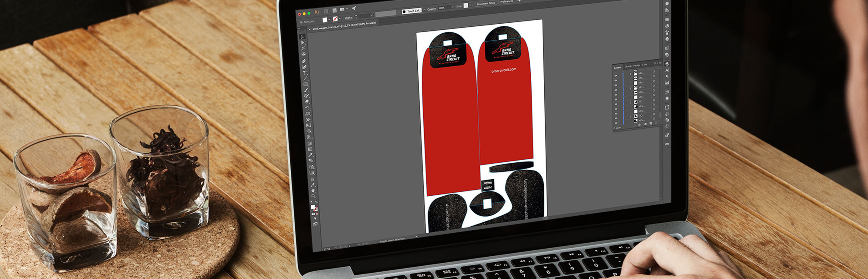Viewport: 868px width, 279px height.
Task: Open the Symbols club icon in dock
Action: pos(667,39)
